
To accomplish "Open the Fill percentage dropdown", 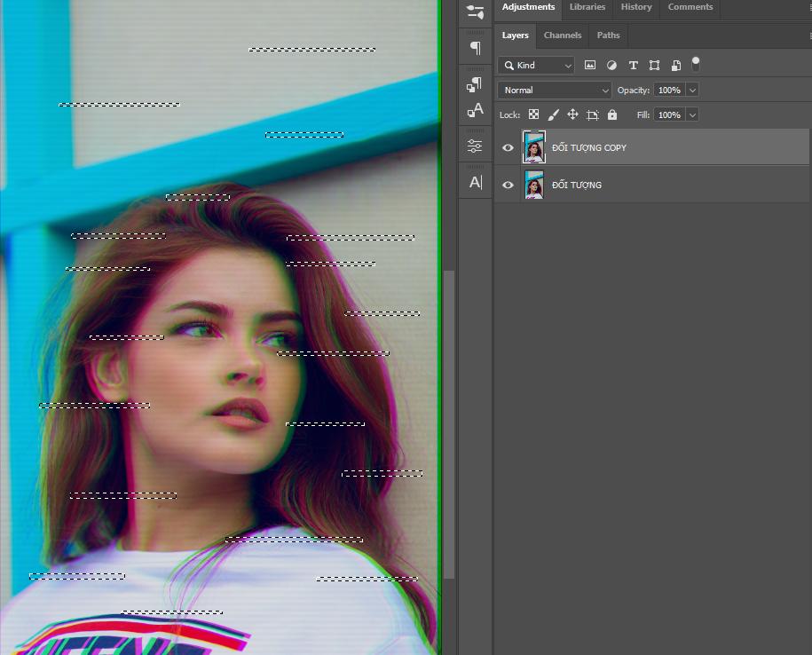I will tap(693, 114).
